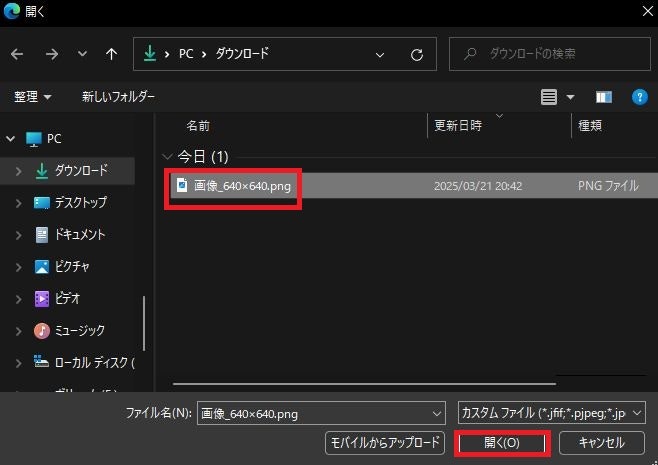This screenshot has height=465, width=658.
Task: Click the キャンセル button
Action: click(x=602, y=443)
